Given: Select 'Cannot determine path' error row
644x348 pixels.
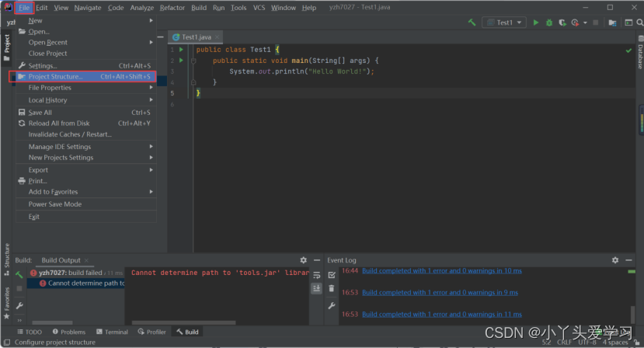Looking at the screenshot, I should click(76, 283).
